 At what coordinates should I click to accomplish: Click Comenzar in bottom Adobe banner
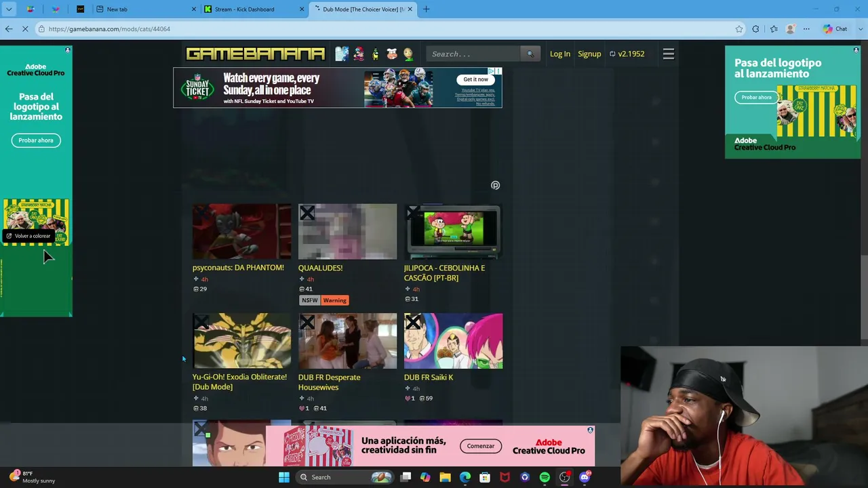pos(481,446)
